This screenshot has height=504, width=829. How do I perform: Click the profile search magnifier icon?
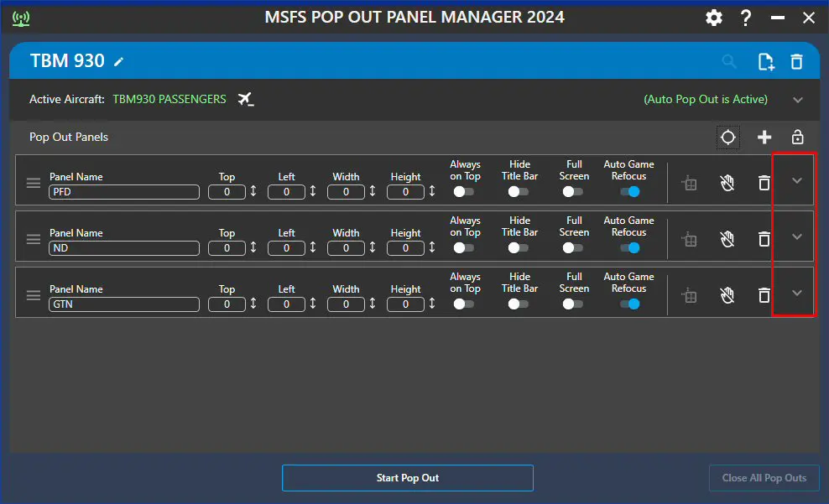pos(729,61)
